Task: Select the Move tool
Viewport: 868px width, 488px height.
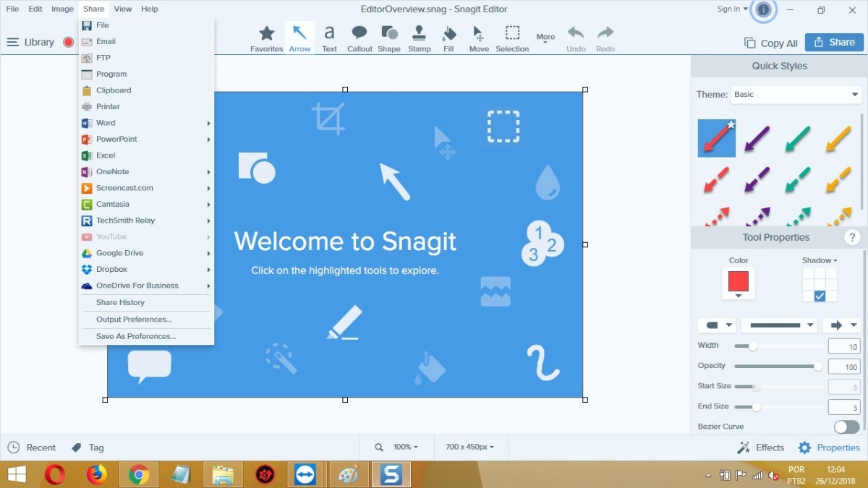Action: pos(479,38)
